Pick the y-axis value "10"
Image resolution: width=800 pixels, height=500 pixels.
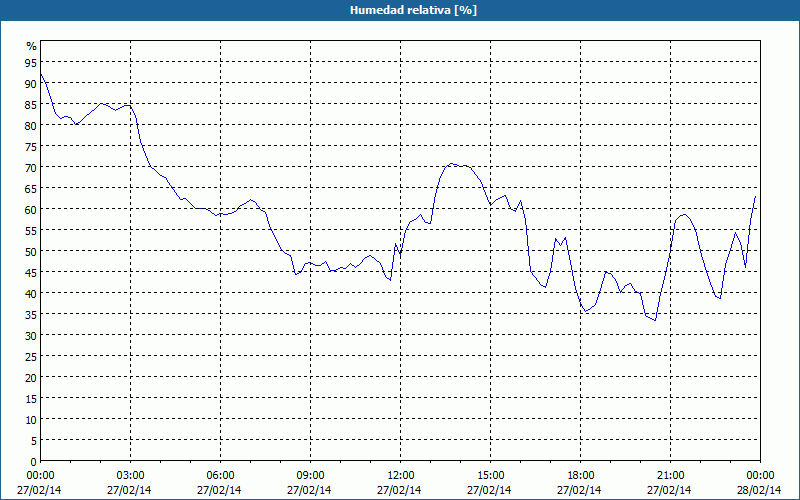[x=31, y=419]
